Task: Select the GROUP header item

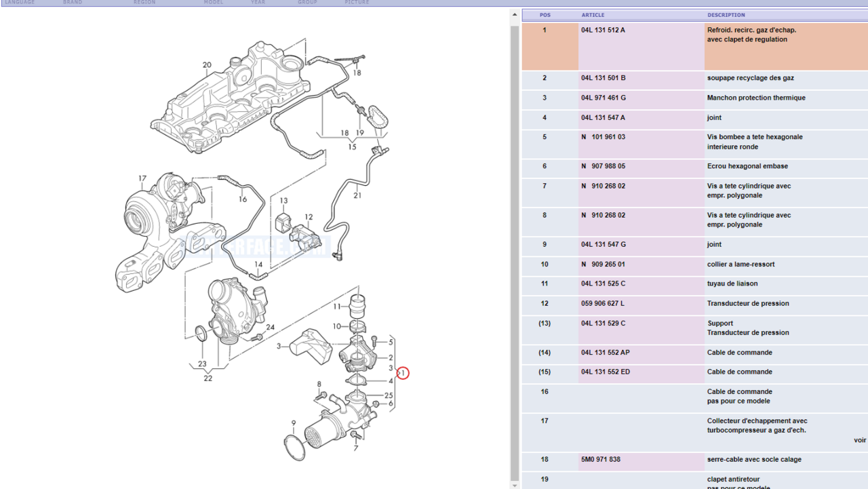Action: pyautogui.click(x=307, y=3)
